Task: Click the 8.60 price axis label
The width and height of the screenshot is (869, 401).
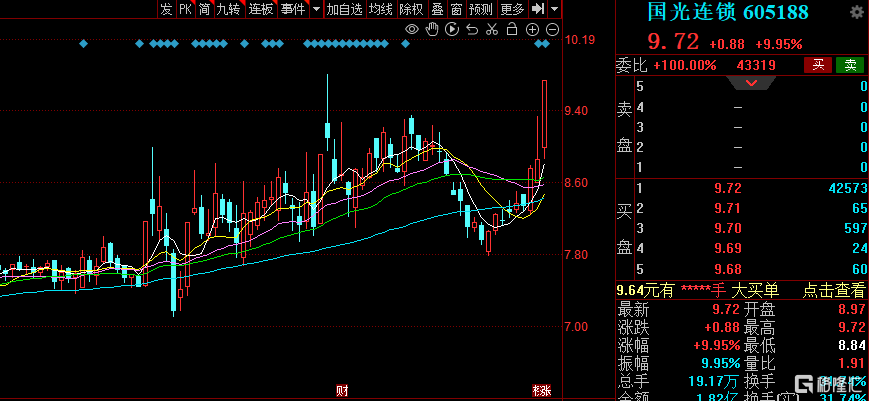Action: 576,183
